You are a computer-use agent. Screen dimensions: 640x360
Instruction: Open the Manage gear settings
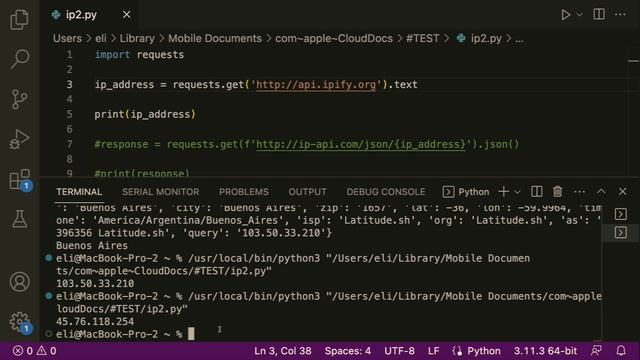19,322
